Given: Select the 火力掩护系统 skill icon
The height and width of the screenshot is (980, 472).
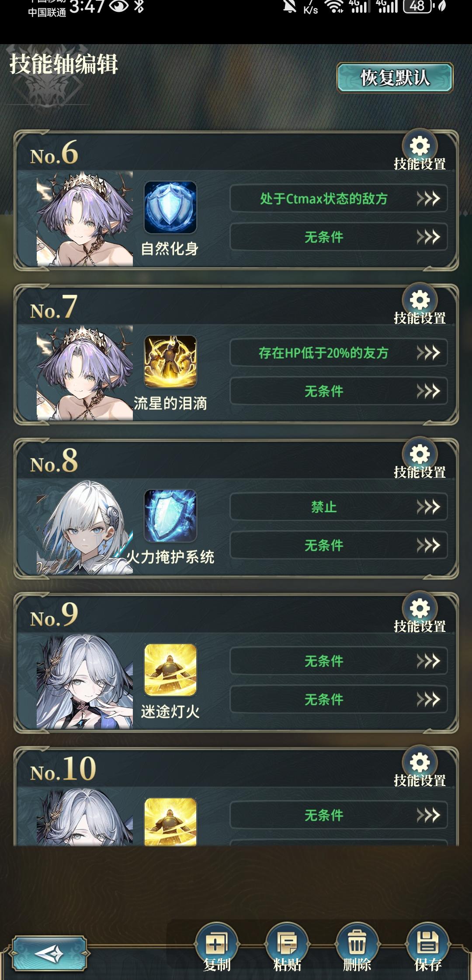Looking at the screenshot, I should 170,516.
